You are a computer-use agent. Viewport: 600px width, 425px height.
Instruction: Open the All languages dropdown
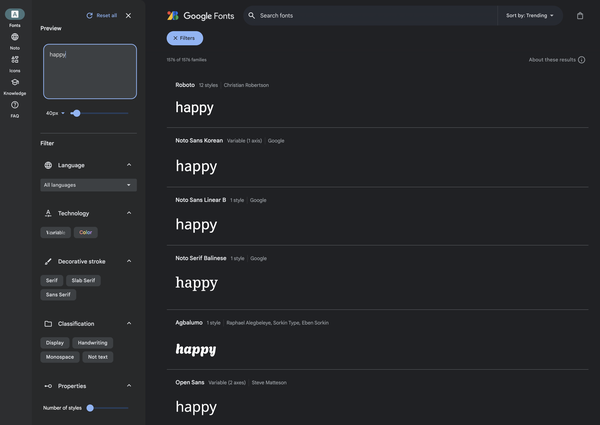[88, 185]
